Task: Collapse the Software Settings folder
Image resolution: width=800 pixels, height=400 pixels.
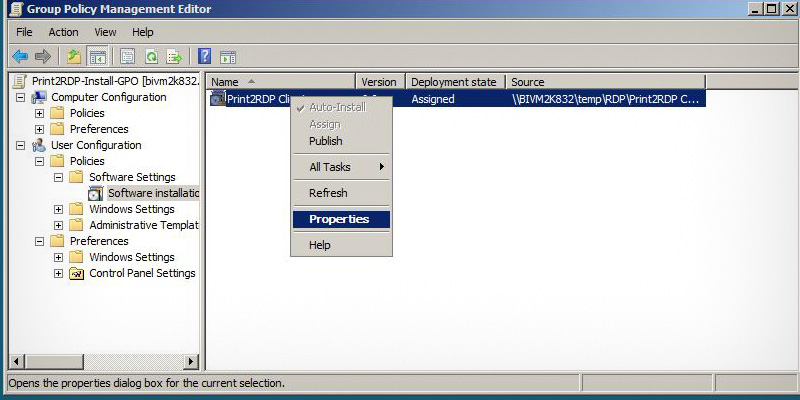Action: [59, 177]
